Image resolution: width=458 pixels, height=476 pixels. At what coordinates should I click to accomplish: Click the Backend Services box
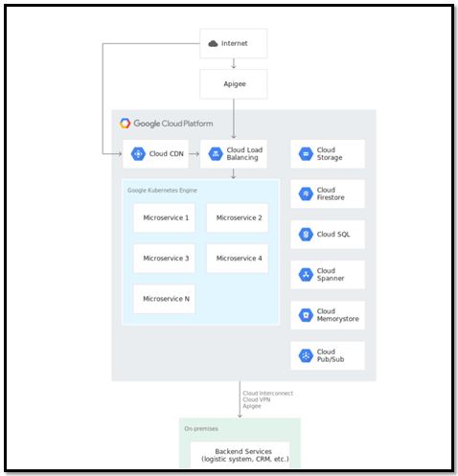(240, 455)
